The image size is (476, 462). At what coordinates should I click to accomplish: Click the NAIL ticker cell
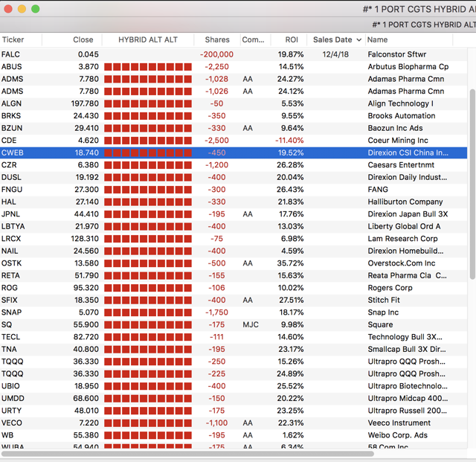(x=10, y=251)
